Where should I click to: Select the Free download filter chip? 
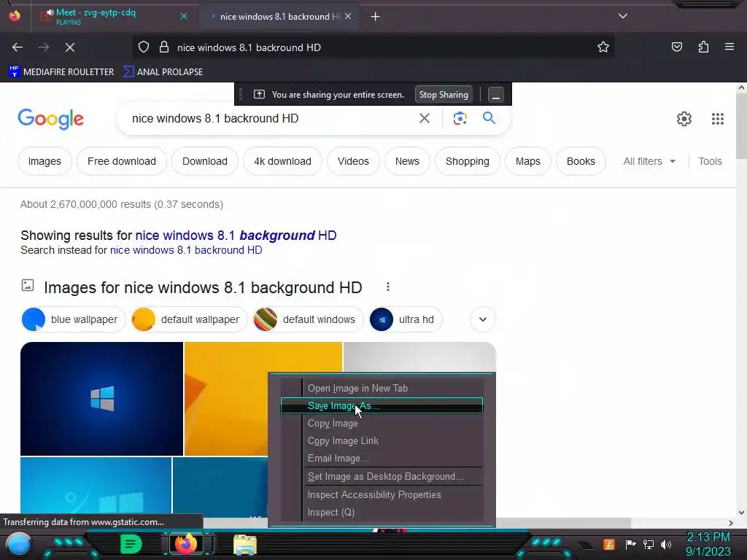pos(122,161)
